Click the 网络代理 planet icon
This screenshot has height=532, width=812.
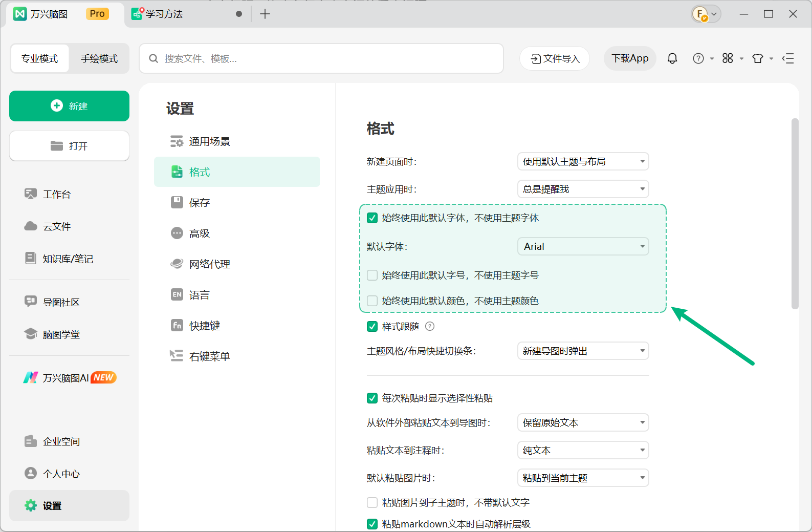pyautogui.click(x=177, y=264)
